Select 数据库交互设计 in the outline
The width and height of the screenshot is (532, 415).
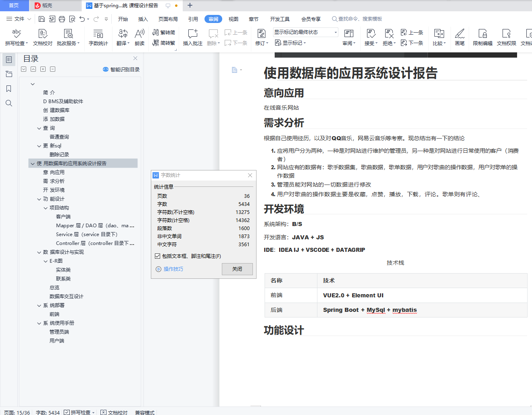pos(67,297)
